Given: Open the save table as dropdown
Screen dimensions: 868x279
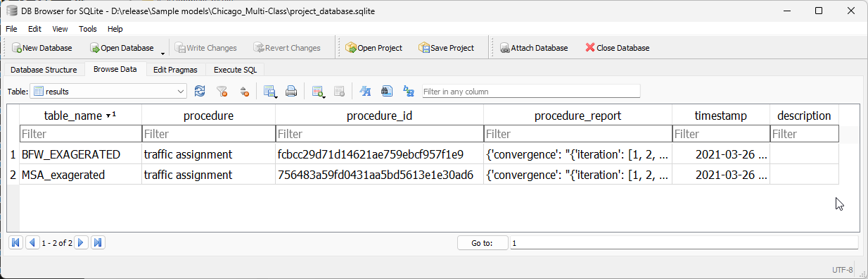Looking at the screenshot, I should click(269, 91).
